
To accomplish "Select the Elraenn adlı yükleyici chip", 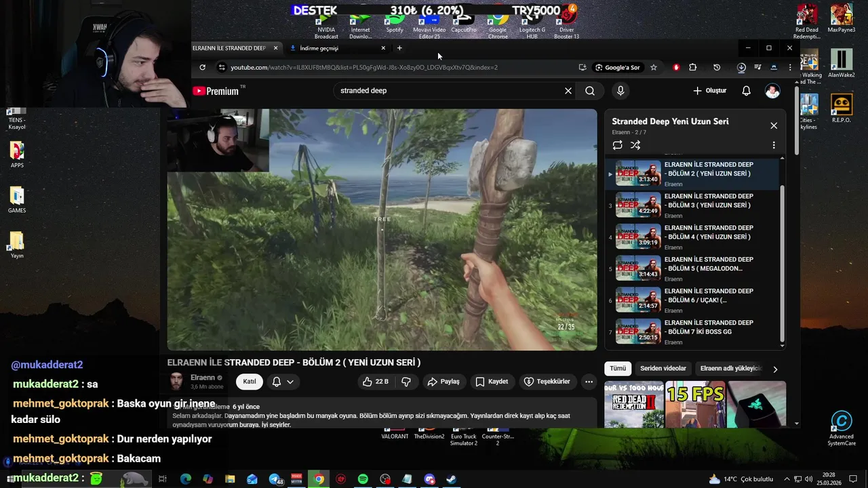I will point(731,369).
